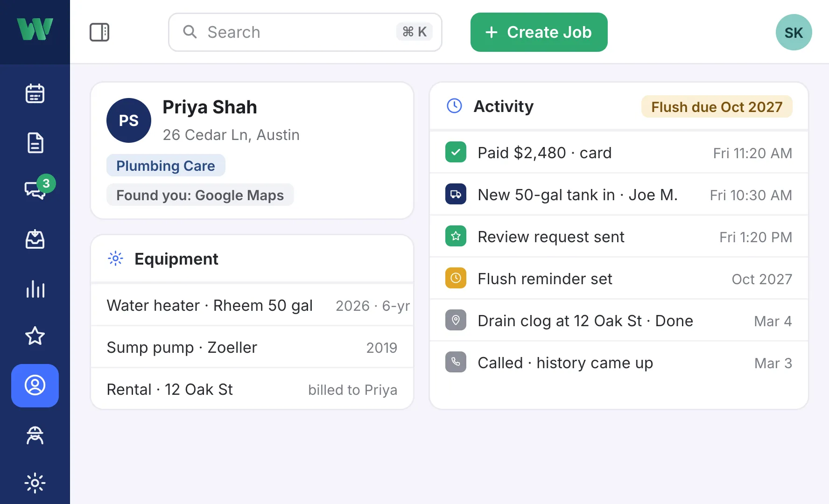This screenshot has width=829, height=504.
Task: Open the SK user avatar menu
Action: pos(794,32)
